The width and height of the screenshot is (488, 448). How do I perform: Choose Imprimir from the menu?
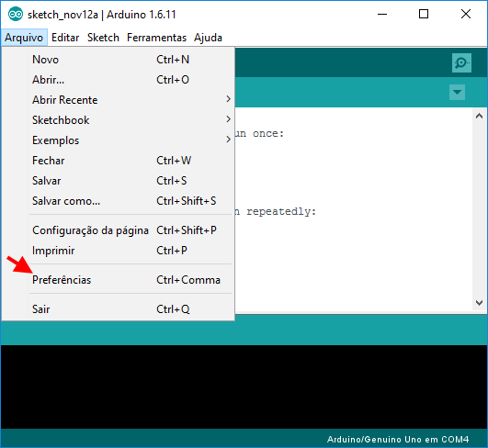click(x=118, y=251)
